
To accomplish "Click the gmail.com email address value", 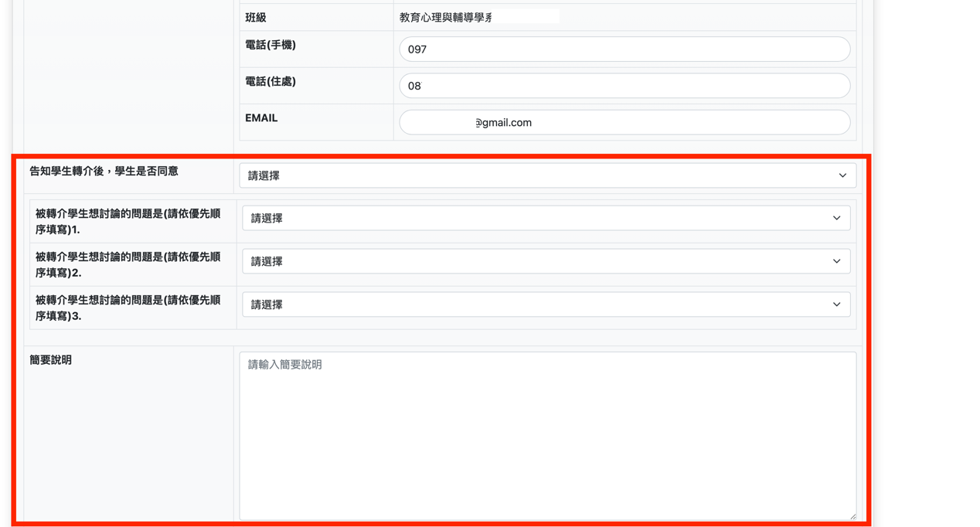I will (503, 122).
